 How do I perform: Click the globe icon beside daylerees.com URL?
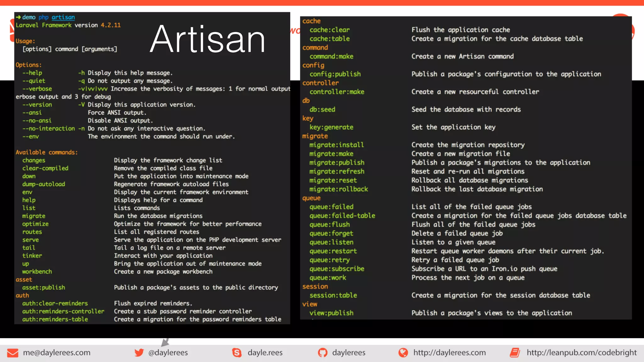403,353
